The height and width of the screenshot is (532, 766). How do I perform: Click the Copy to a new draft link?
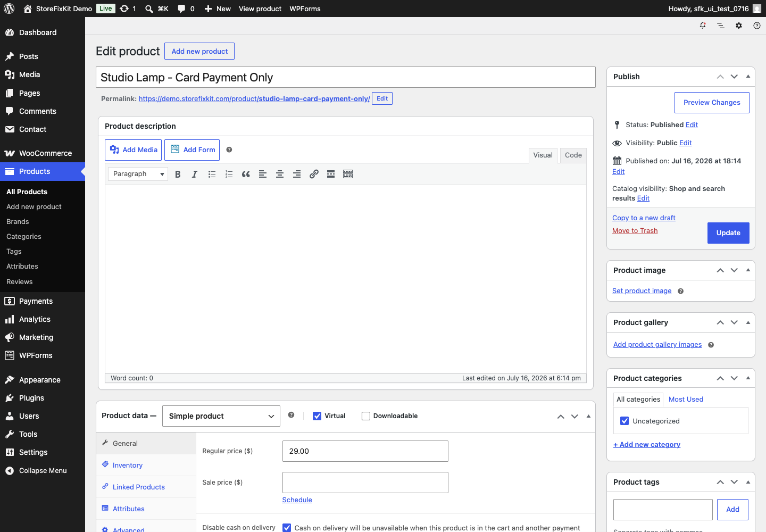click(x=644, y=218)
